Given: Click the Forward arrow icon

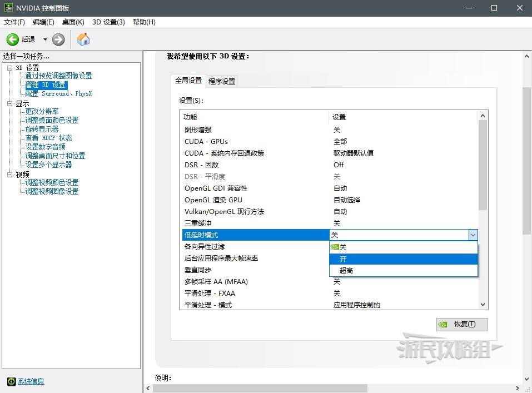Looking at the screenshot, I should point(58,39).
